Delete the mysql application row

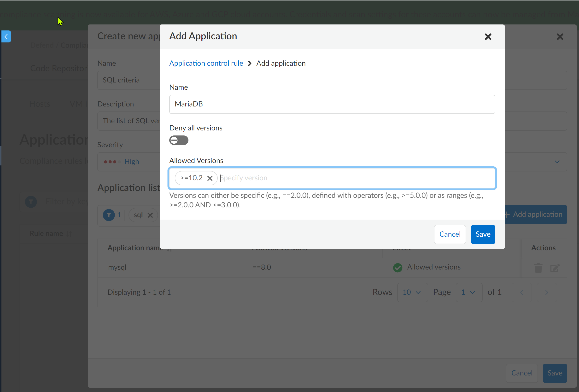click(538, 268)
